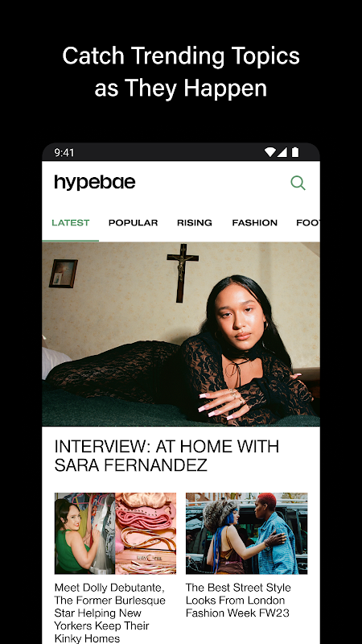Screen dimensions: 362x644
Task: Click the battery icon in status bar
Action: 295,152
